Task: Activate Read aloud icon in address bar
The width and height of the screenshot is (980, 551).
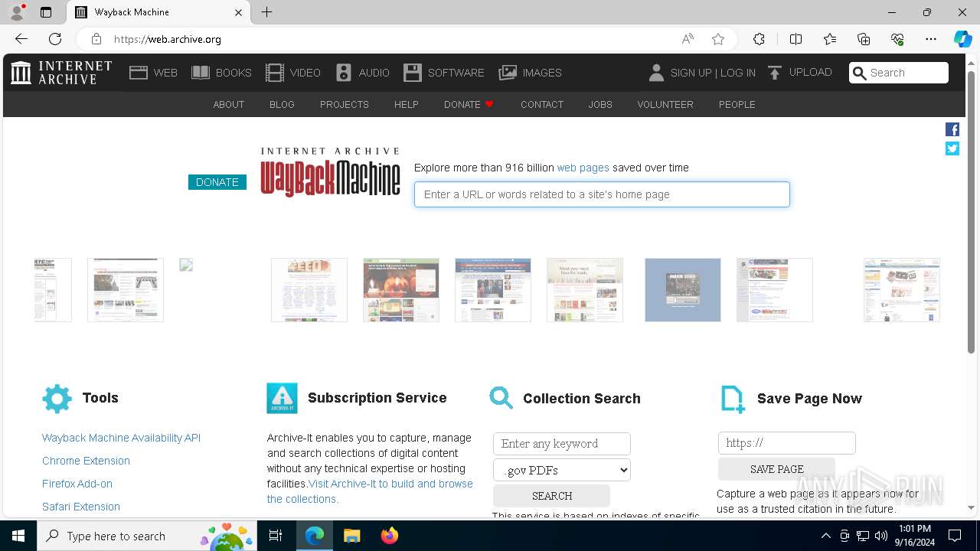Action: click(688, 39)
